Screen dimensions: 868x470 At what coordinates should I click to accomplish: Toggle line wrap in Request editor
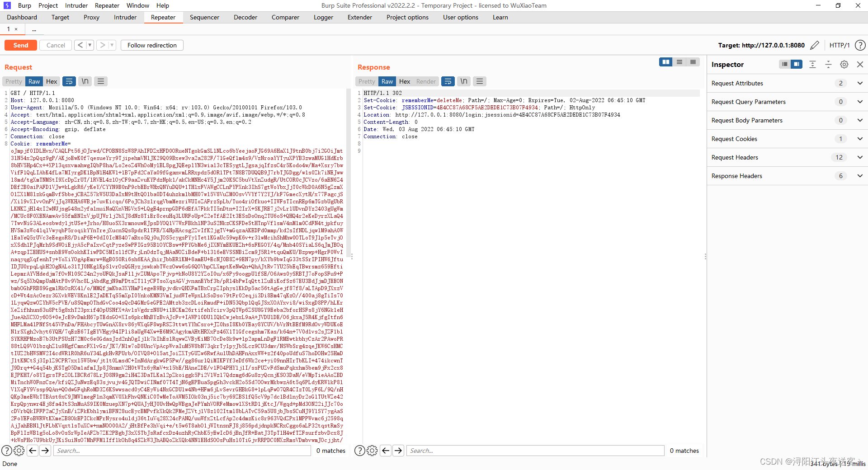coord(69,81)
